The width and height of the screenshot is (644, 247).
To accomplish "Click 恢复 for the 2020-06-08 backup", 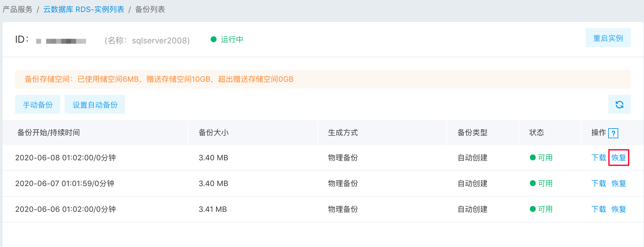I will tap(619, 157).
